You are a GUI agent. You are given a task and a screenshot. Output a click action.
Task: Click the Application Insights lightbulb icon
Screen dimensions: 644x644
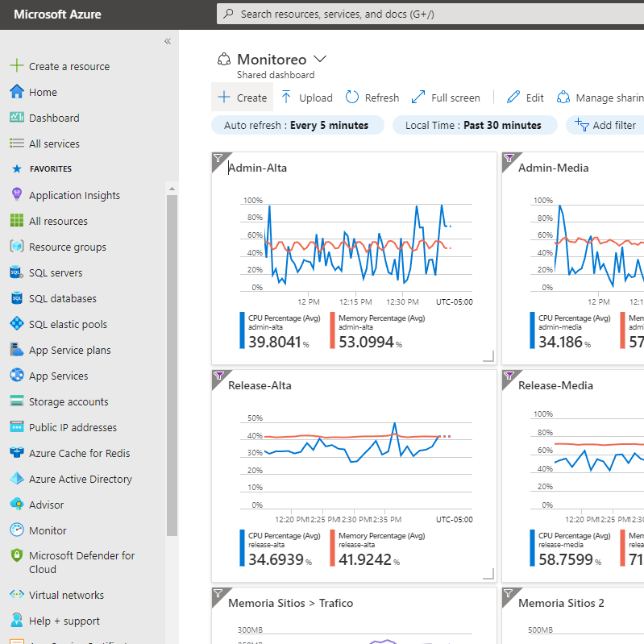(x=16, y=195)
